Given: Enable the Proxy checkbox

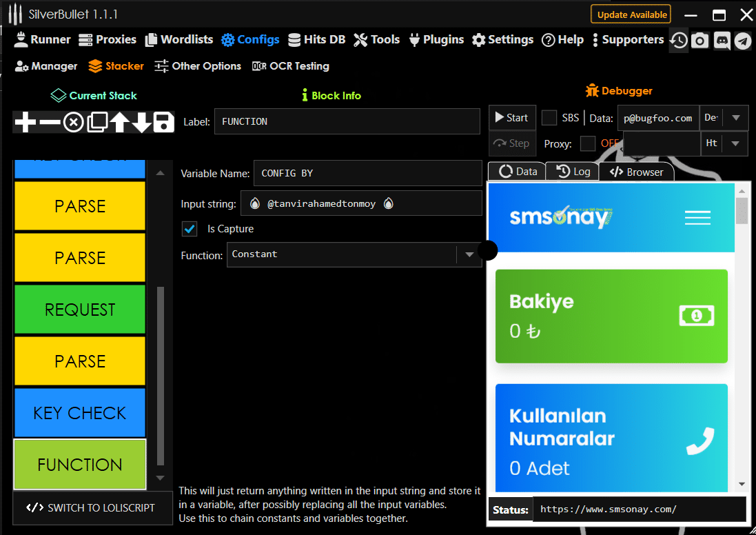Looking at the screenshot, I should pos(588,143).
